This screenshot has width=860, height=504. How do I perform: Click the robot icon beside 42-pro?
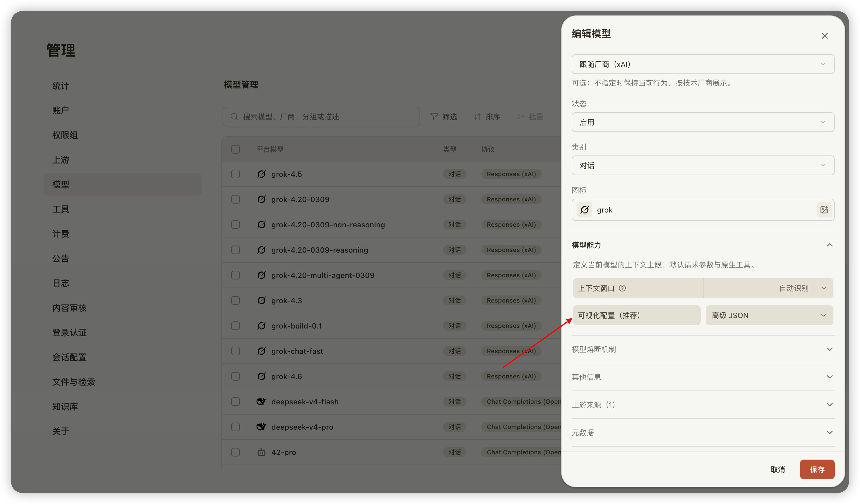click(261, 452)
